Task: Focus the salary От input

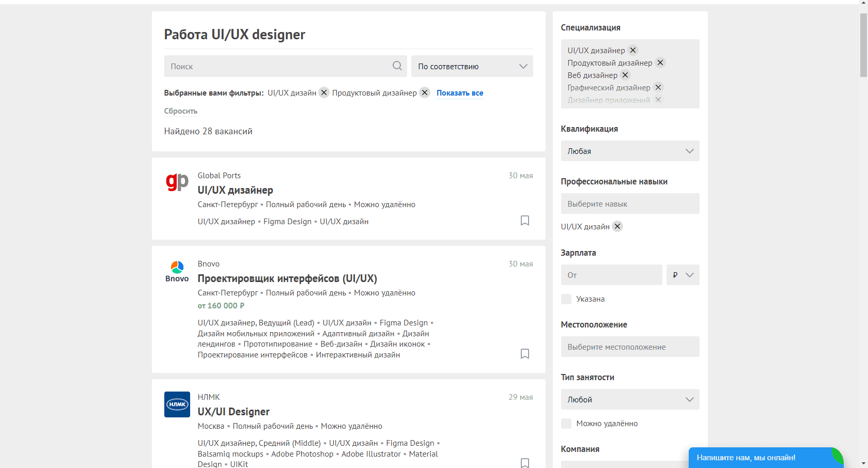Action: [x=612, y=275]
